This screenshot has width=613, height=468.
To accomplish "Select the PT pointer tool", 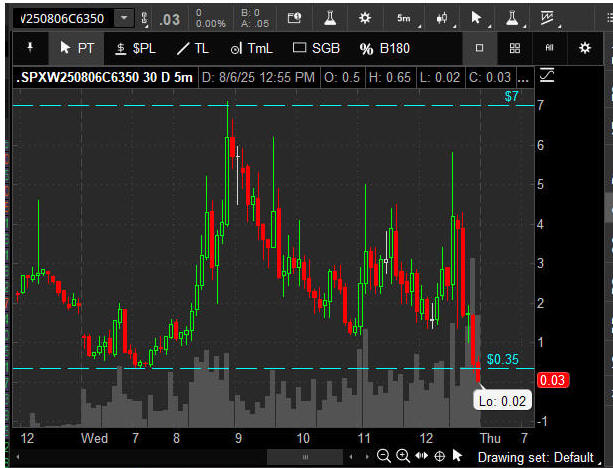I will (76, 48).
